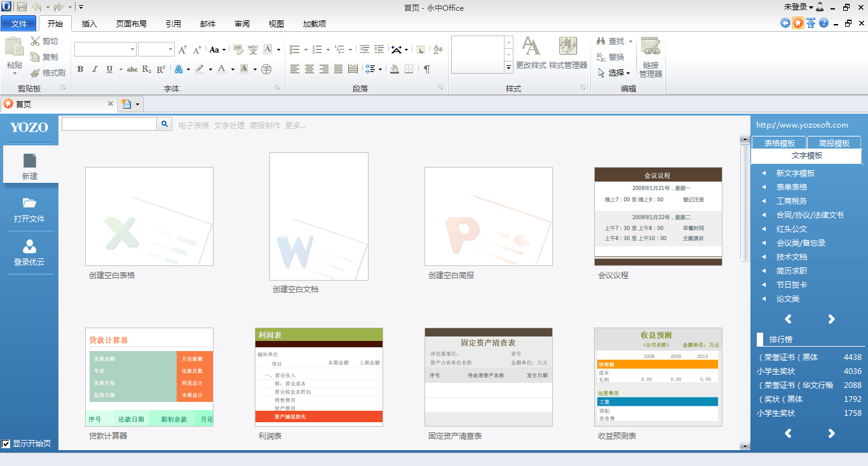This screenshot has height=466, width=868.
Task: Click the save icon in title bar
Action: click(x=22, y=8)
